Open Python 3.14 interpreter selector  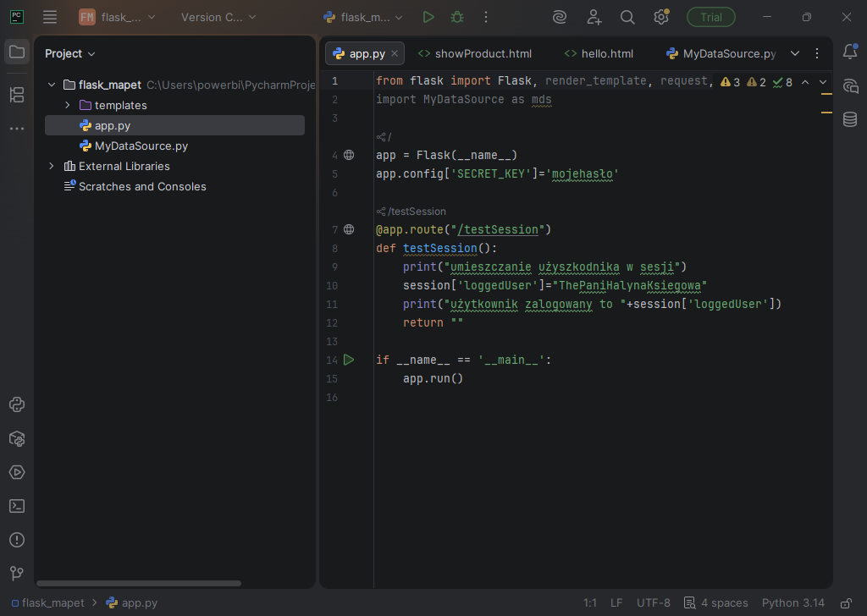pos(792,602)
